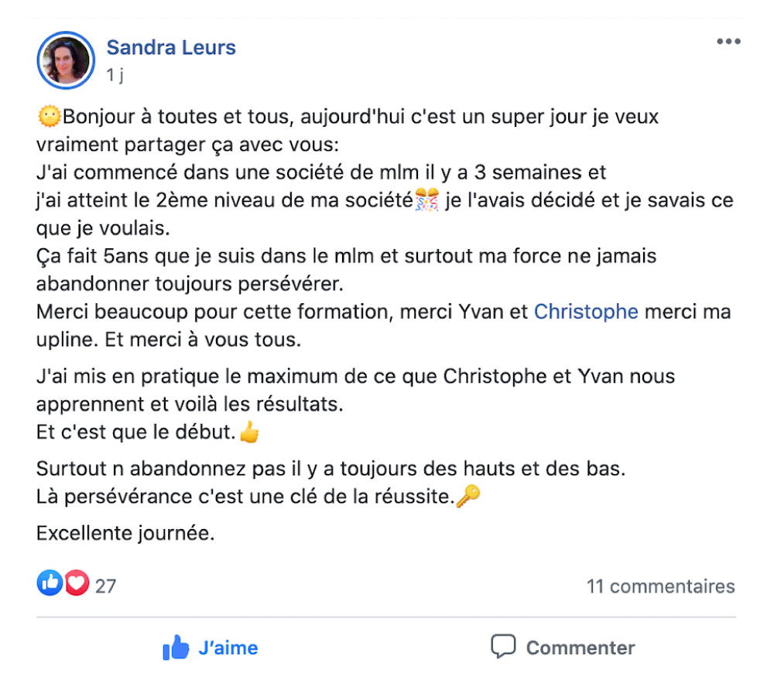The width and height of the screenshot is (774, 700).
Task: Click the "Excellente journée." closing line
Action: (125, 533)
